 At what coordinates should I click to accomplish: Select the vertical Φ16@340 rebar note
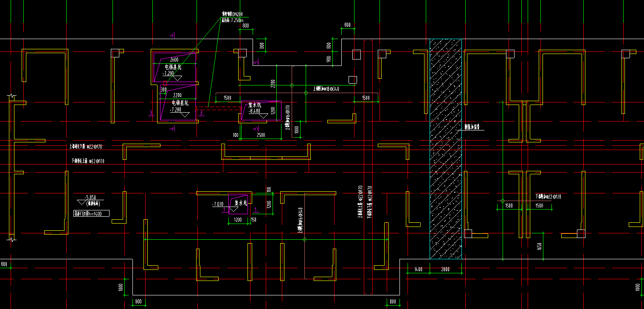click(300, 220)
